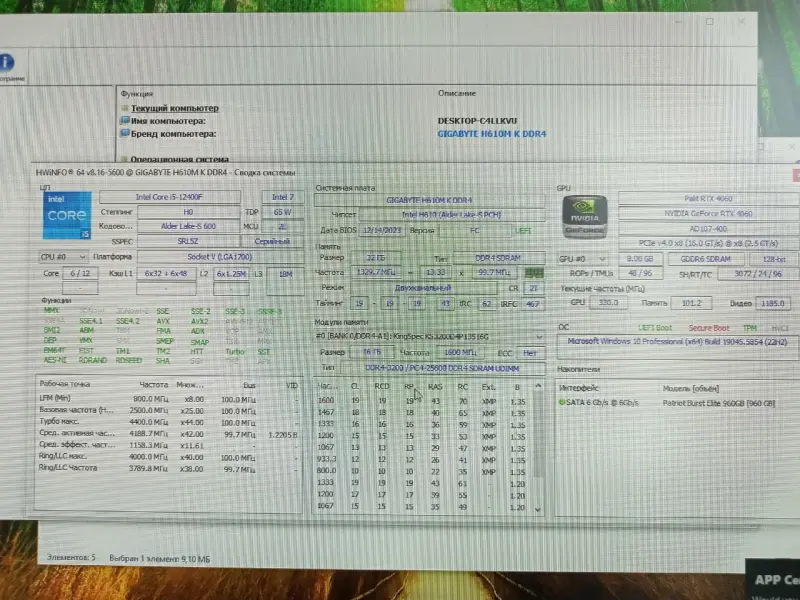Select the Турбо макс. 4400.0 МГц row
800x600 pixels.
coord(169,422)
